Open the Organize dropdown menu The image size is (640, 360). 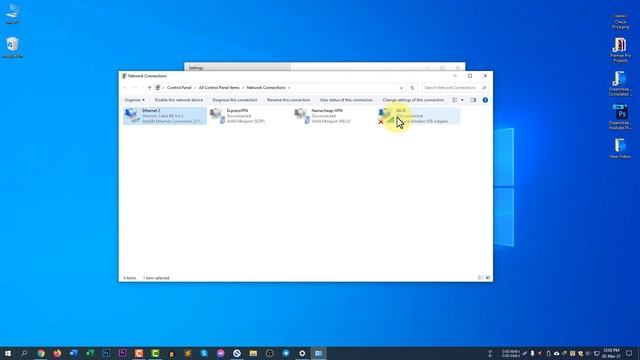(x=134, y=100)
